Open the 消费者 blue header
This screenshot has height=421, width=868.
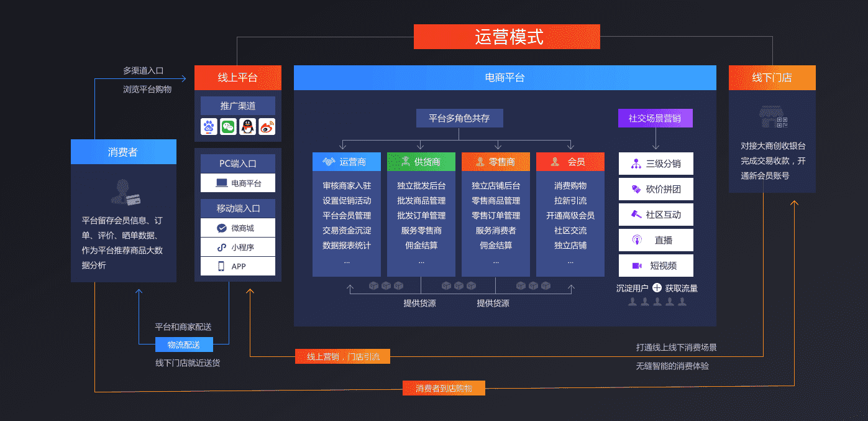click(124, 152)
